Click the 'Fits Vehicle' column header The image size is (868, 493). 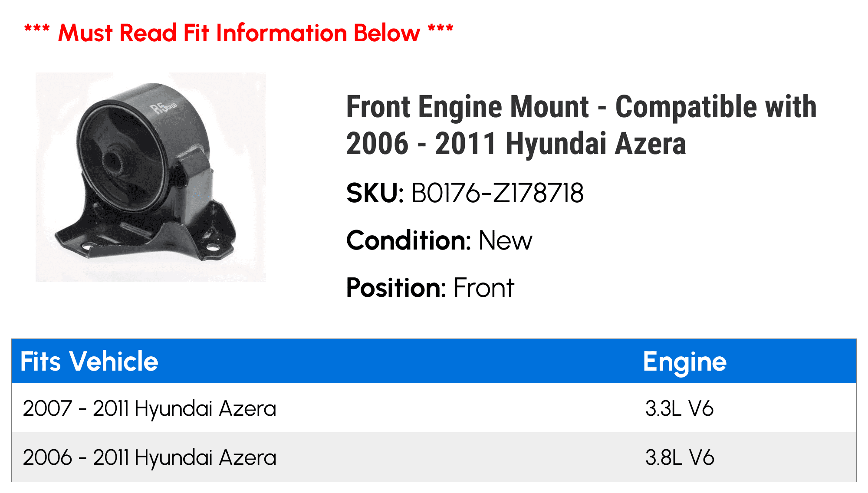pos(89,361)
